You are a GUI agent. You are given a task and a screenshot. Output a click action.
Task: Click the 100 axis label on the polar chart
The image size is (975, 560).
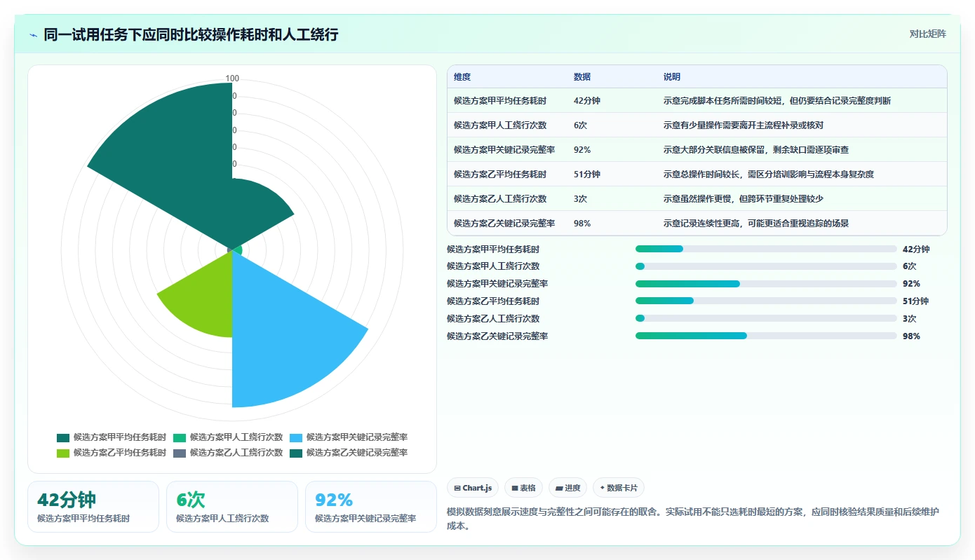point(232,78)
